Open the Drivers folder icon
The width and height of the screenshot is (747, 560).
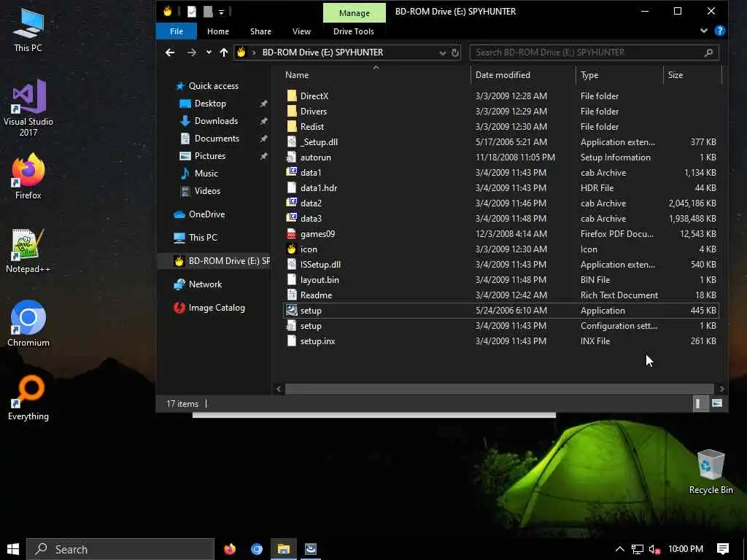292,111
